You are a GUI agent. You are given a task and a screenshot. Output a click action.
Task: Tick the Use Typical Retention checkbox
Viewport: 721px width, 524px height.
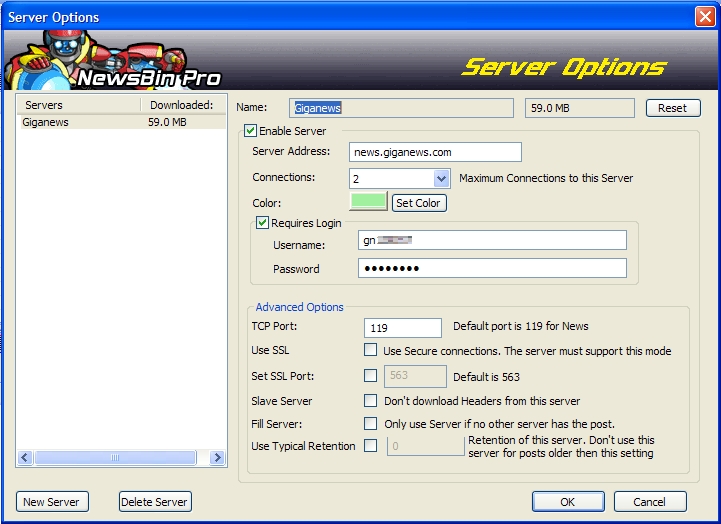[x=370, y=445]
